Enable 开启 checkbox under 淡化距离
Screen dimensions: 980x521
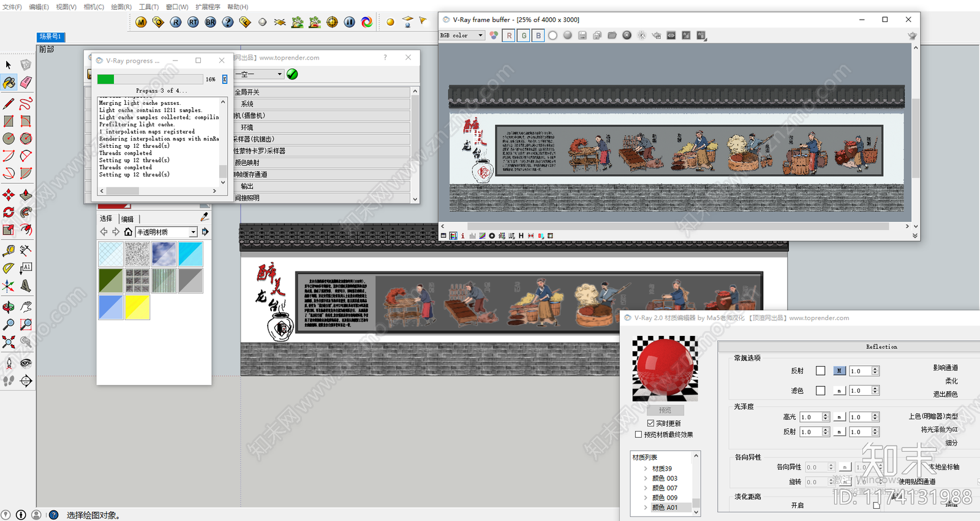[876, 505]
